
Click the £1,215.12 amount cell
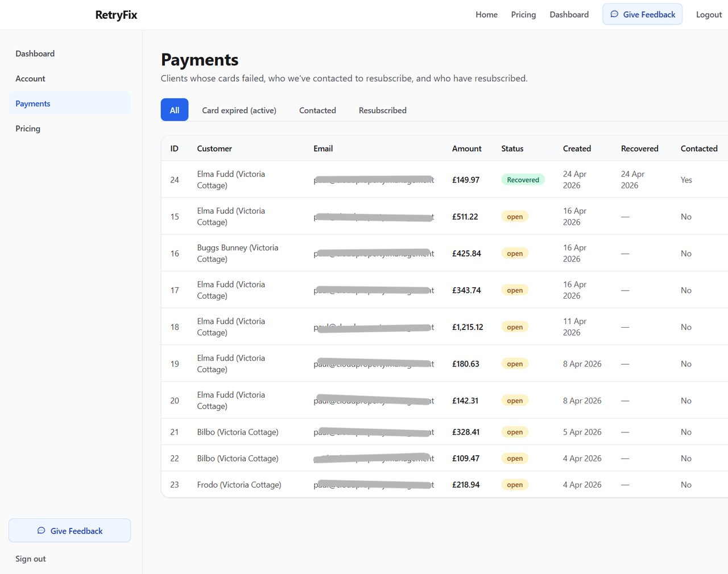(468, 327)
